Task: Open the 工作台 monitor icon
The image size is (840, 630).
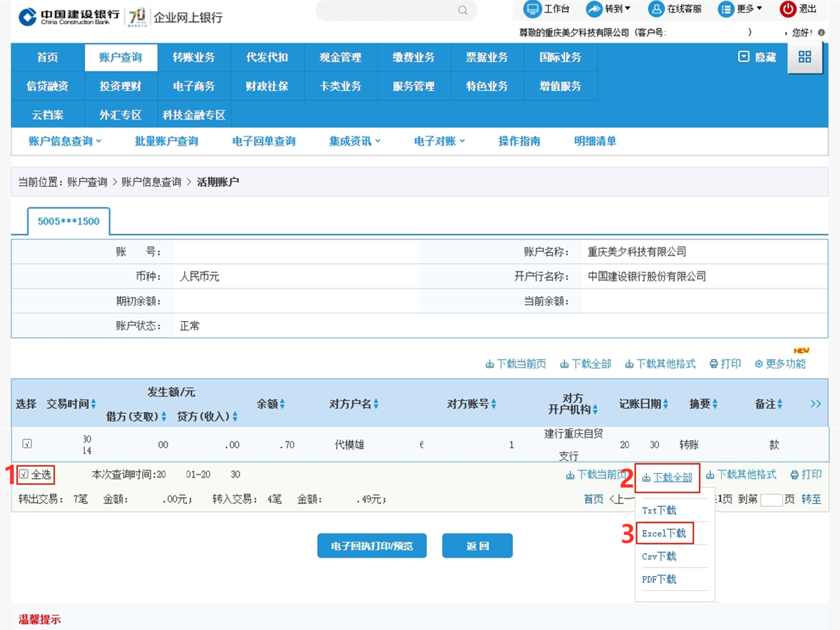Action: pyautogui.click(x=533, y=9)
